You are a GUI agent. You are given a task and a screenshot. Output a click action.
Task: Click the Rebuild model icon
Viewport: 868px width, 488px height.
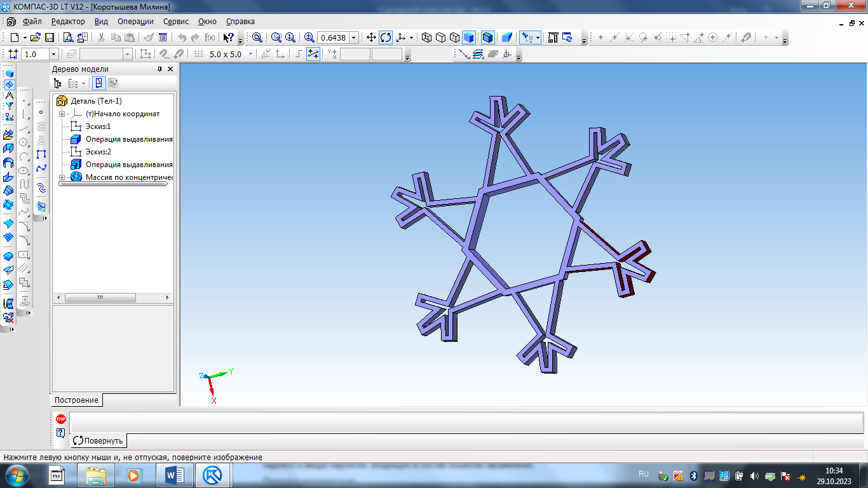(x=567, y=37)
